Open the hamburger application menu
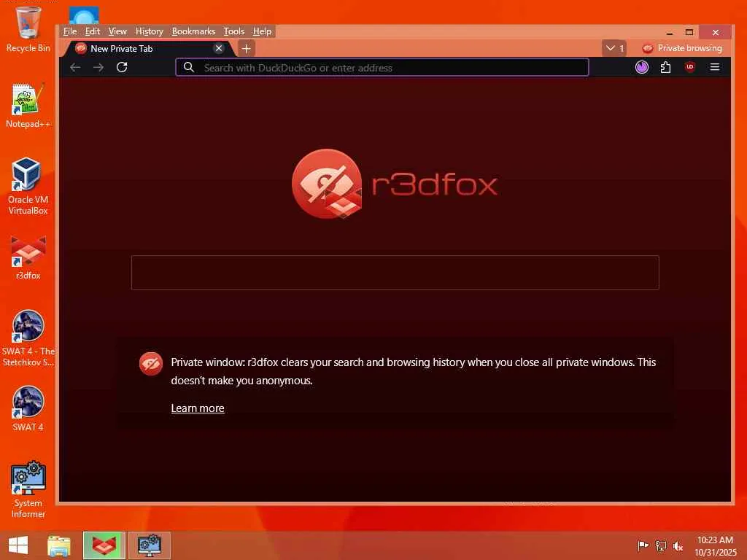The height and width of the screenshot is (560, 747). pos(715,67)
